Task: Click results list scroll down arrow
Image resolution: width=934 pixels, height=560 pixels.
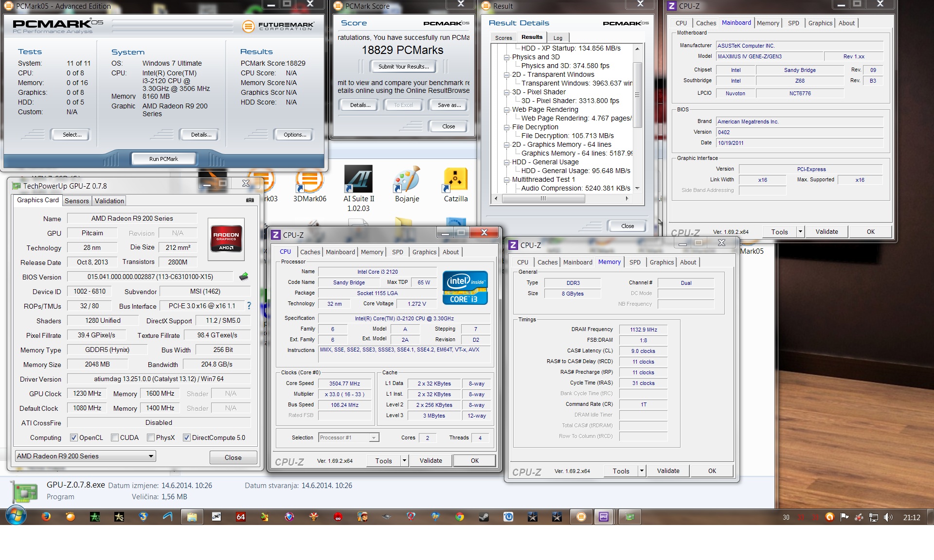Action: click(637, 188)
